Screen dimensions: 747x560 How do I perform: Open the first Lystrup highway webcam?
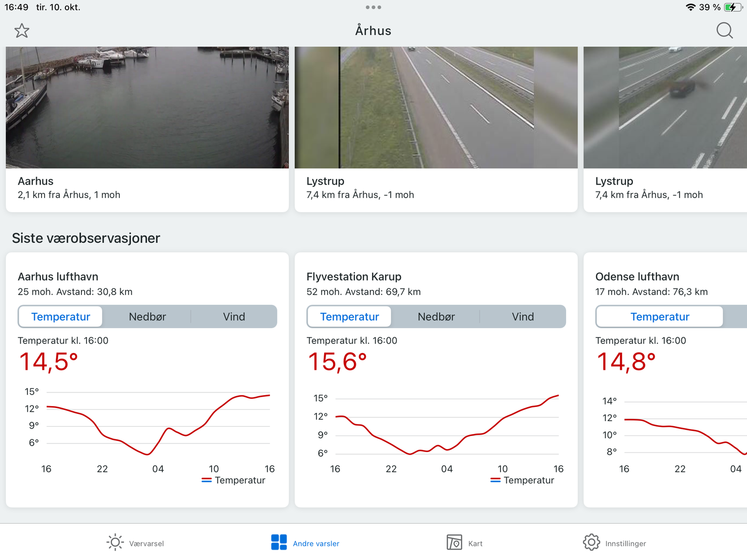tap(436, 107)
